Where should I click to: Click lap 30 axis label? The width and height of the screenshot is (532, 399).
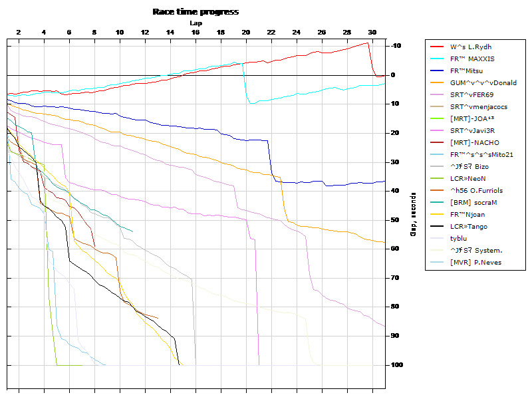pyautogui.click(x=372, y=32)
